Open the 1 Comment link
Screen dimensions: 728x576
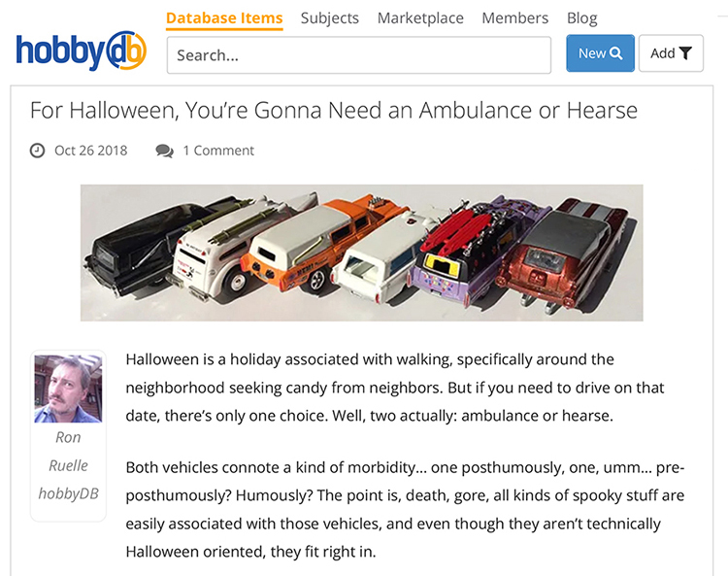point(218,151)
